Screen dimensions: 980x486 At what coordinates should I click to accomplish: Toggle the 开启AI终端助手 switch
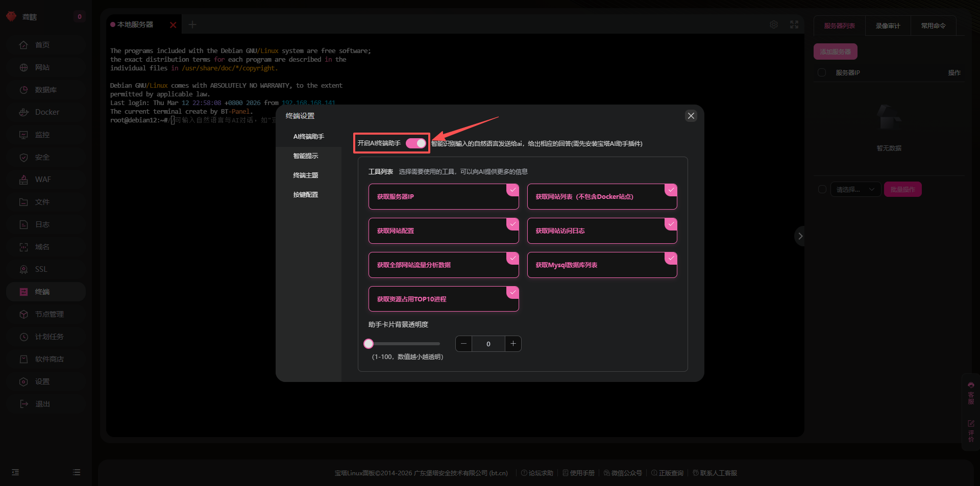pyautogui.click(x=415, y=143)
